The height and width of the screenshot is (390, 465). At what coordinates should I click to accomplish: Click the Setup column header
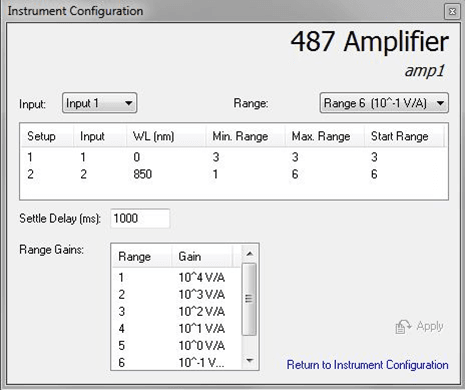click(47, 136)
